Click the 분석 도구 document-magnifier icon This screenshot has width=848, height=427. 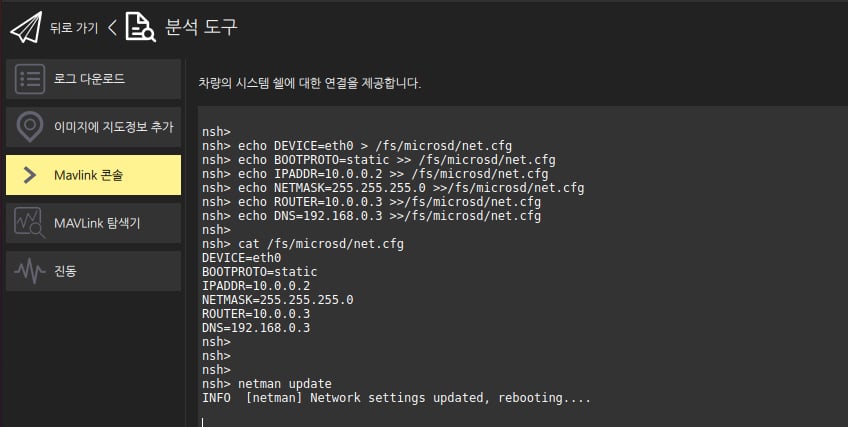point(141,27)
